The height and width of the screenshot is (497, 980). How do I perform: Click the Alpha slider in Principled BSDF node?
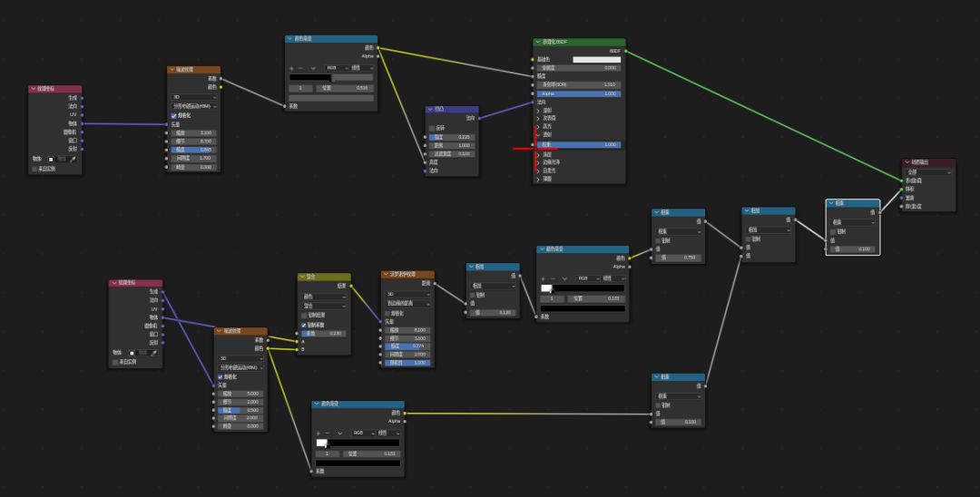point(579,93)
